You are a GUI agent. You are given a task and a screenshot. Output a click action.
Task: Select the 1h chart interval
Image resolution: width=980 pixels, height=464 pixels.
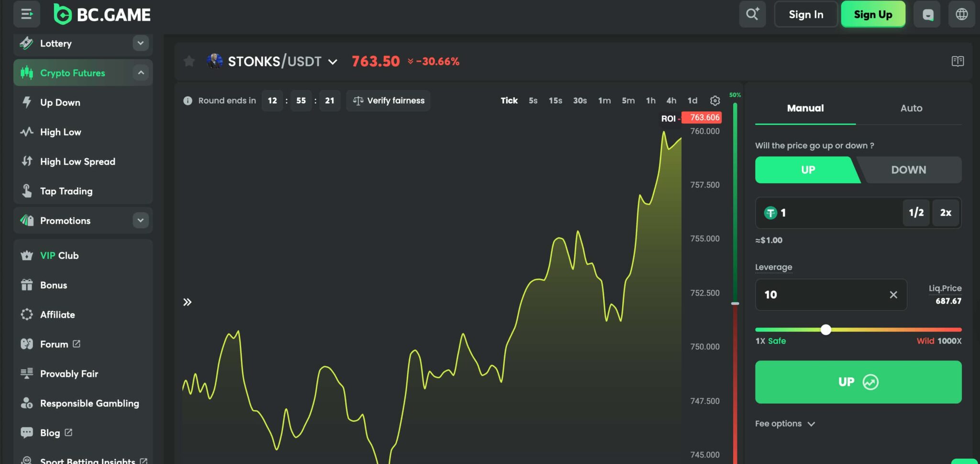[651, 101]
